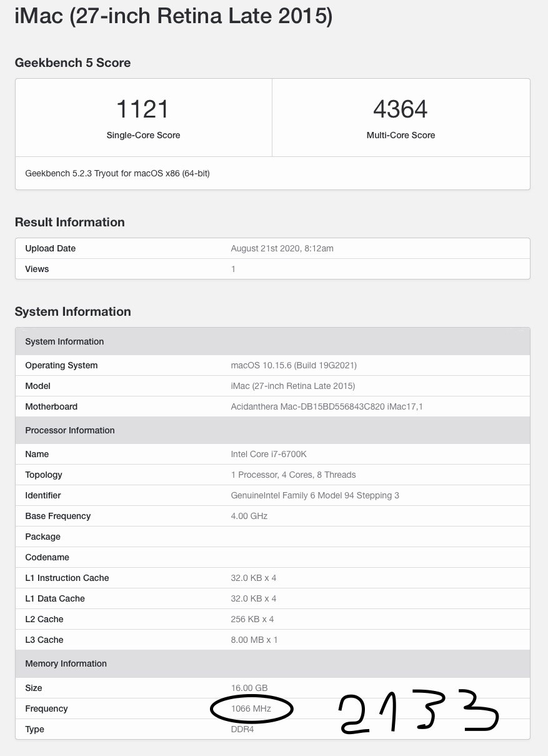Click the Operating System row label

click(61, 365)
